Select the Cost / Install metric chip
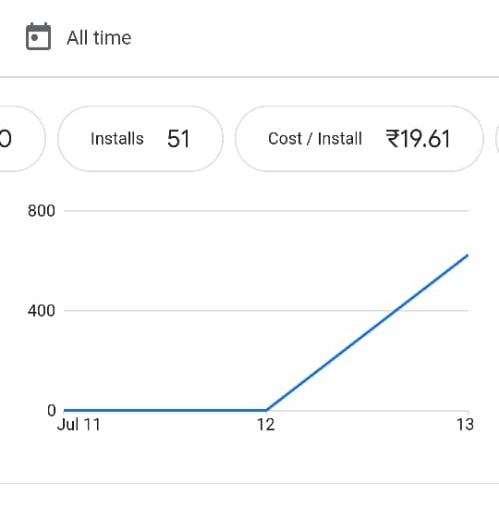This screenshot has height=507, width=499. (x=359, y=139)
